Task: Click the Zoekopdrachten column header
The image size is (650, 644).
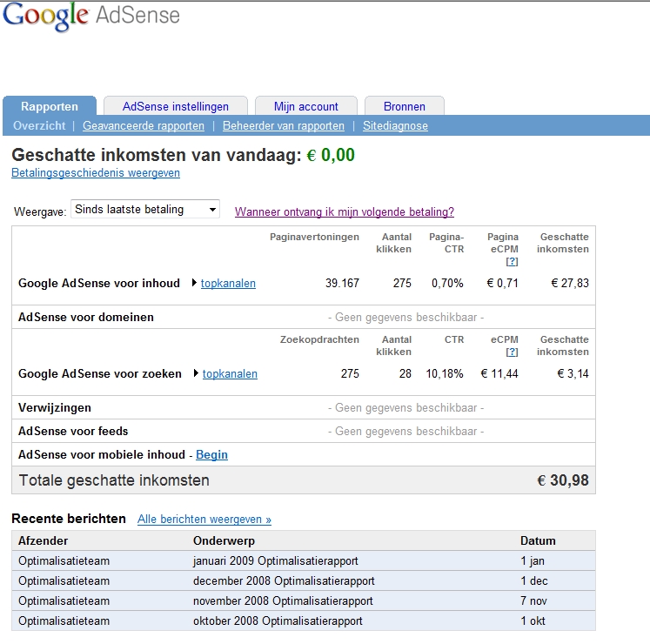Action: click(x=319, y=339)
